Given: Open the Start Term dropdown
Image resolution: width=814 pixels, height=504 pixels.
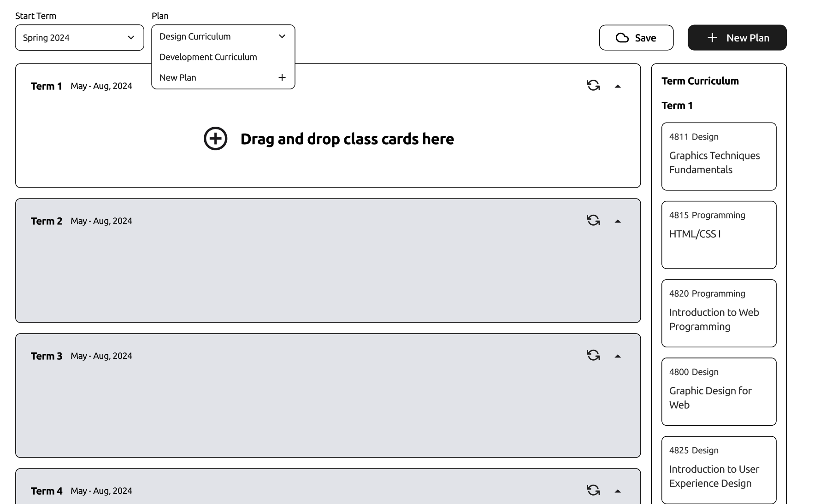Looking at the screenshot, I should [x=79, y=38].
